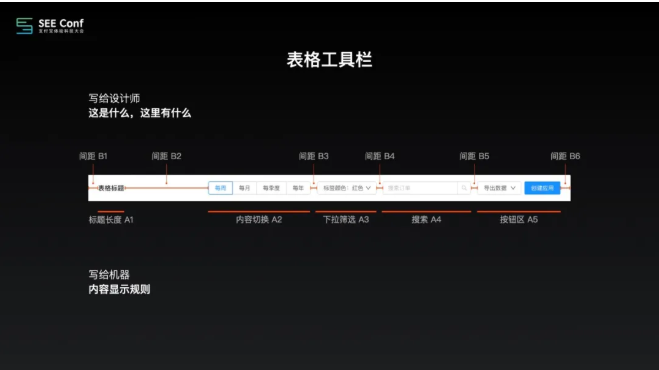This screenshot has width=659, height=370.
Task: Click the 写给设计师 heading
Action: (x=114, y=98)
